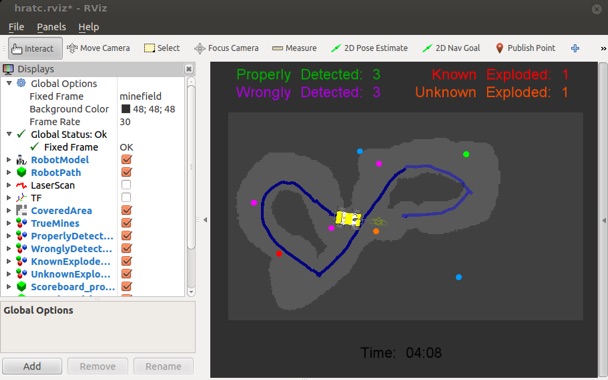Open the Panels menu
Screen dimensions: 608x380
pyautogui.click(x=51, y=27)
